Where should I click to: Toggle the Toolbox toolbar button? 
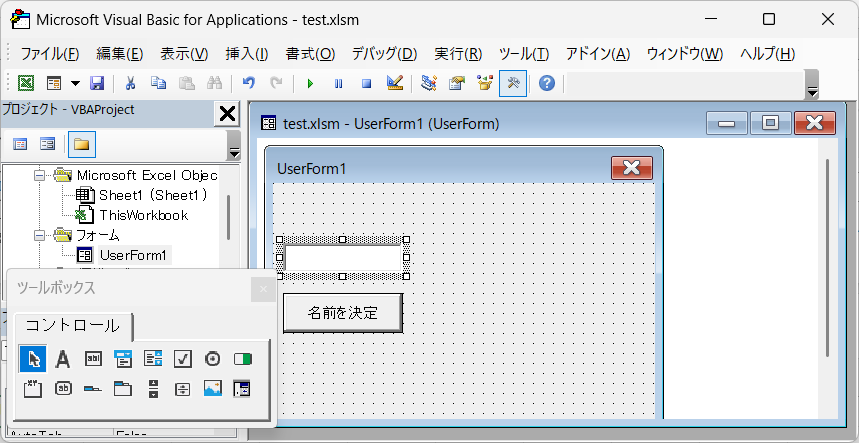coord(513,83)
